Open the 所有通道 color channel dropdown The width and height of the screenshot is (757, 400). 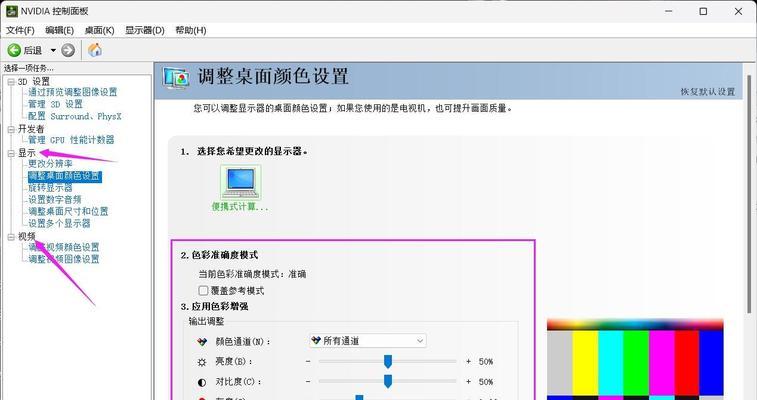point(367,341)
